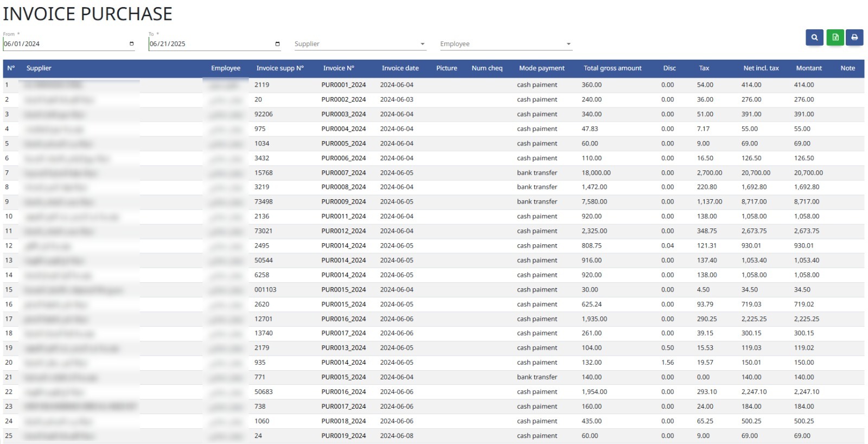Click tax value 2,700.00
The image size is (868, 444).
click(x=710, y=173)
